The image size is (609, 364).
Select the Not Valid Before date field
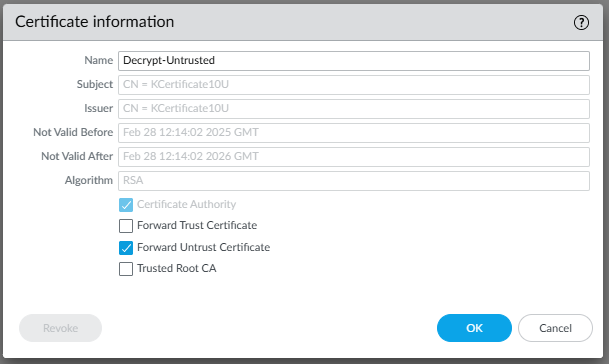point(354,133)
